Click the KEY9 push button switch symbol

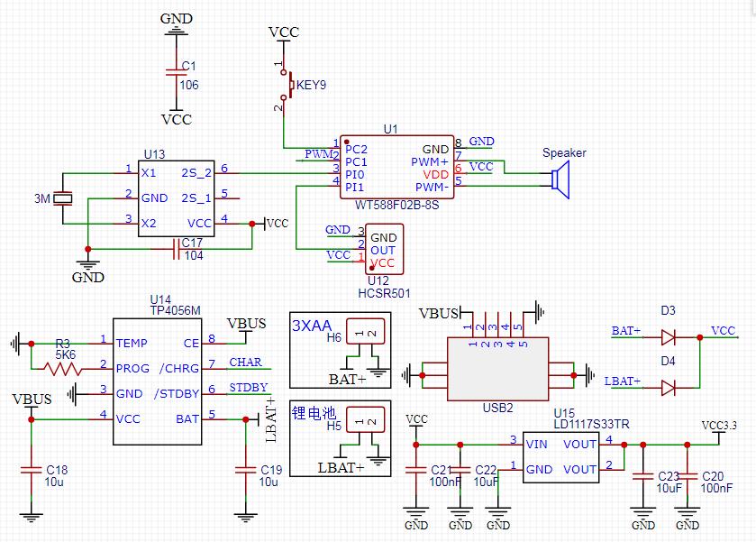pos(287,85)
